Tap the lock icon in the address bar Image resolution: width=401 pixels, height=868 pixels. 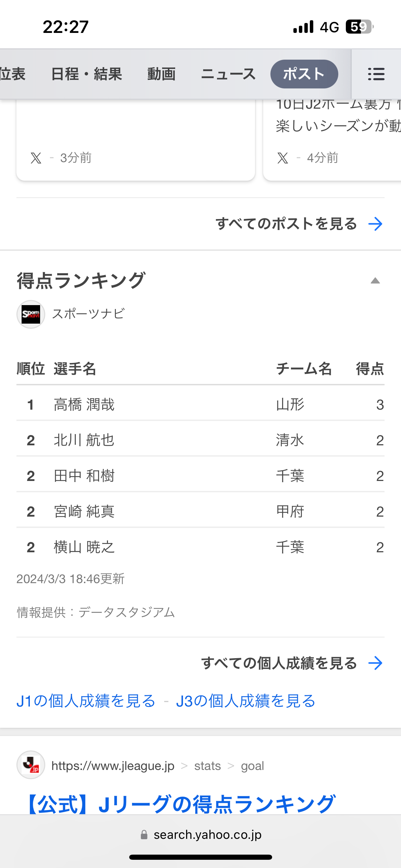pyautogui.click(x=144, y=835)
